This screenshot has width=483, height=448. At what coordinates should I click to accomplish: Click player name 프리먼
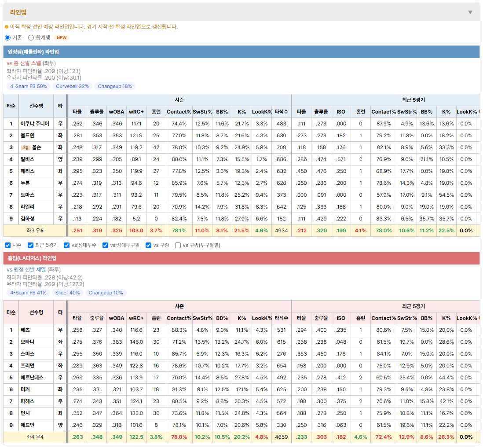pos(27,366)
